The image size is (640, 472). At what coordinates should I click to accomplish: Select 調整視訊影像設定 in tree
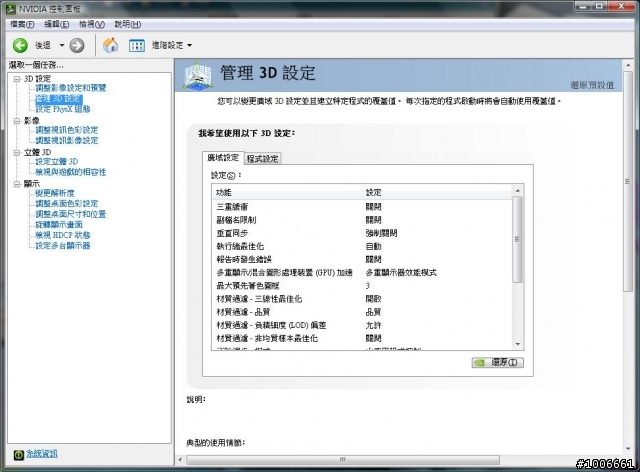coord(67,140)
